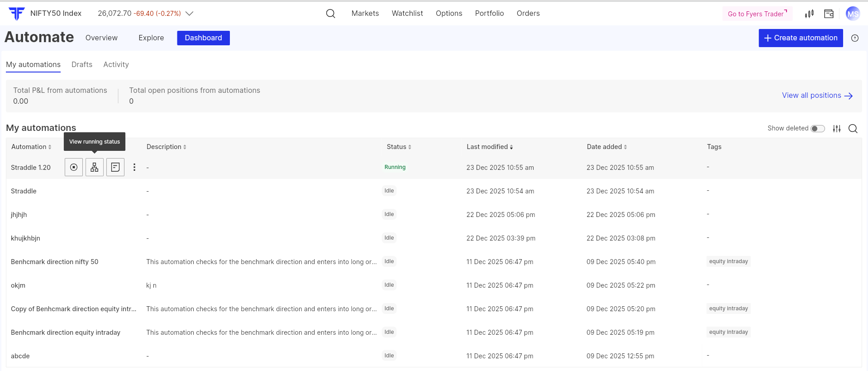This screenshot has width=868, height=371.
Task: Stop the Straddle 1.20 automation
Action: (74, 168)
